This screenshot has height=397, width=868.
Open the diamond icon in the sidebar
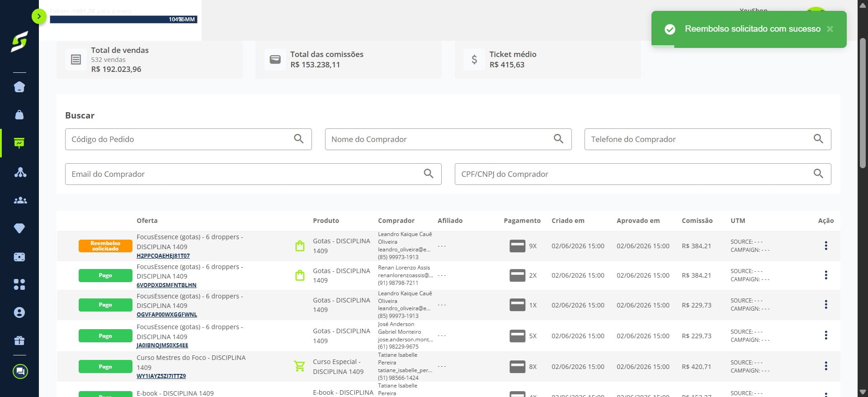point(19,228)
